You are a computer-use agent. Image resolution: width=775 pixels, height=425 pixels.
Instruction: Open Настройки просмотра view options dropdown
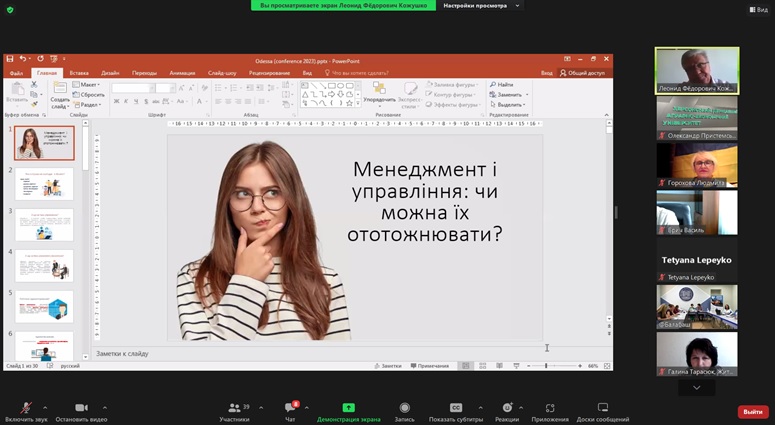481,5
